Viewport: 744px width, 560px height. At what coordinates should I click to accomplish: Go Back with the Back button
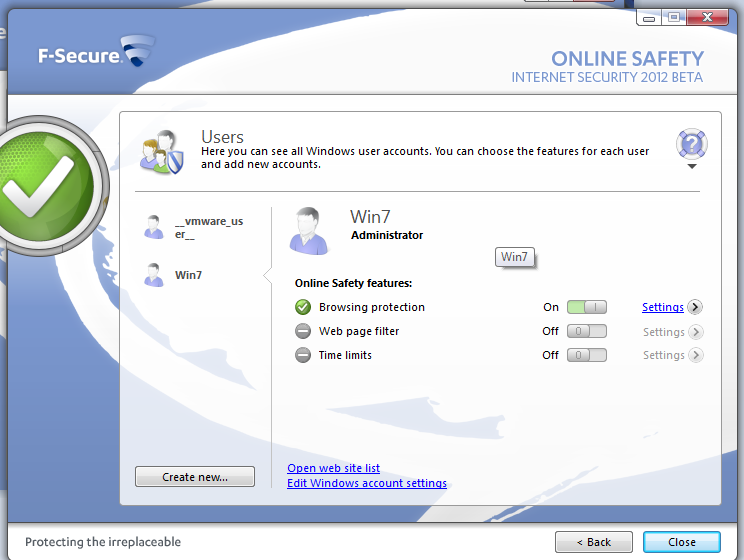(x=594, y=542)
